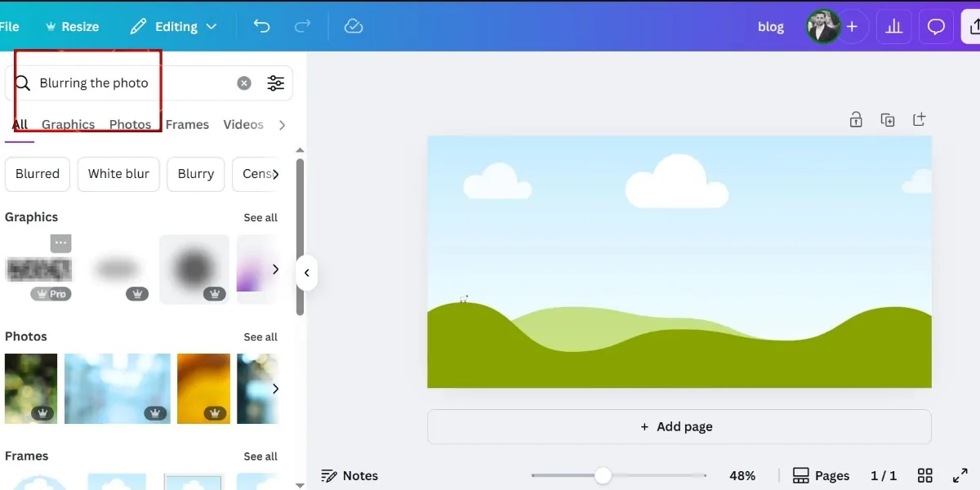Show more tabs with right chevron

click(282, 125)
